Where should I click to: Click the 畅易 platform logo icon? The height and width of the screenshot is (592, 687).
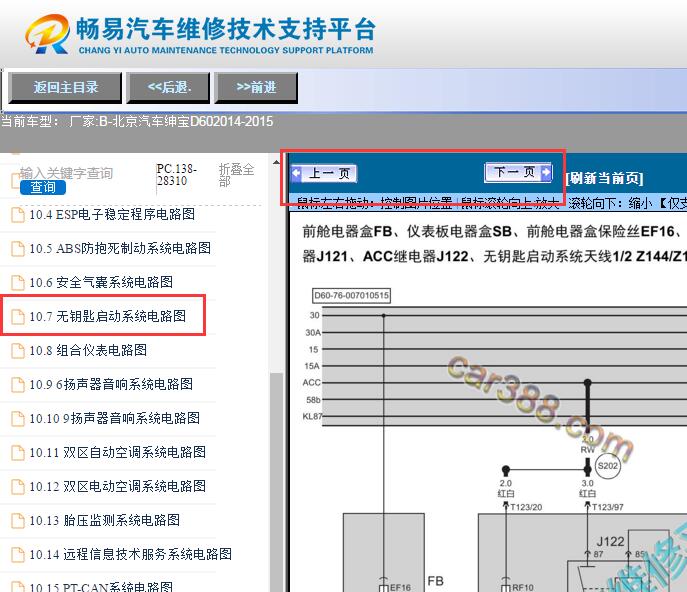click(47, 34)
